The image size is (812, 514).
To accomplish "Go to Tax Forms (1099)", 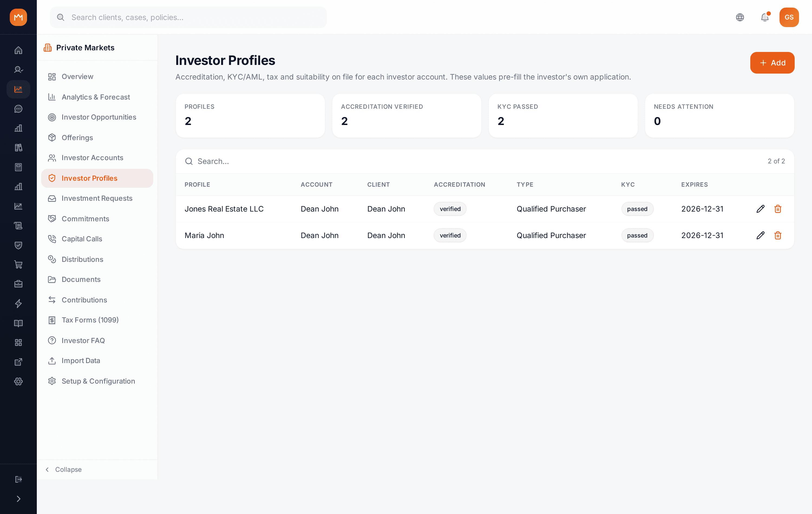I will point(97,320).
